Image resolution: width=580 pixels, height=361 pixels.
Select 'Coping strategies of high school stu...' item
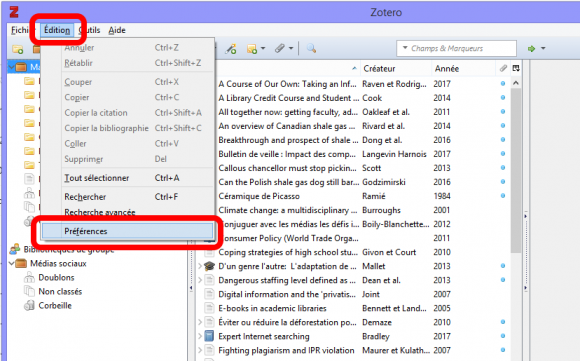288,252
